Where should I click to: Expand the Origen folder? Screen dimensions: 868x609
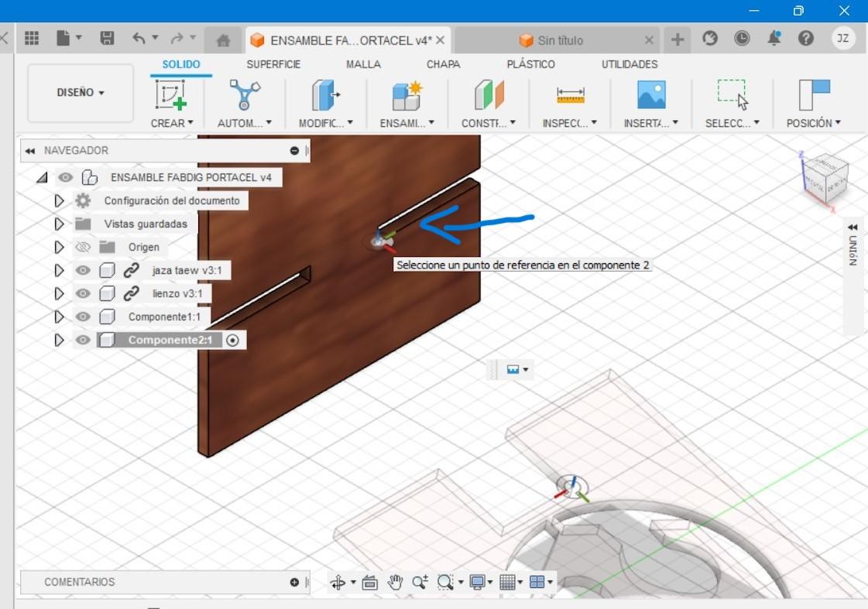click(x=59, y=248)
